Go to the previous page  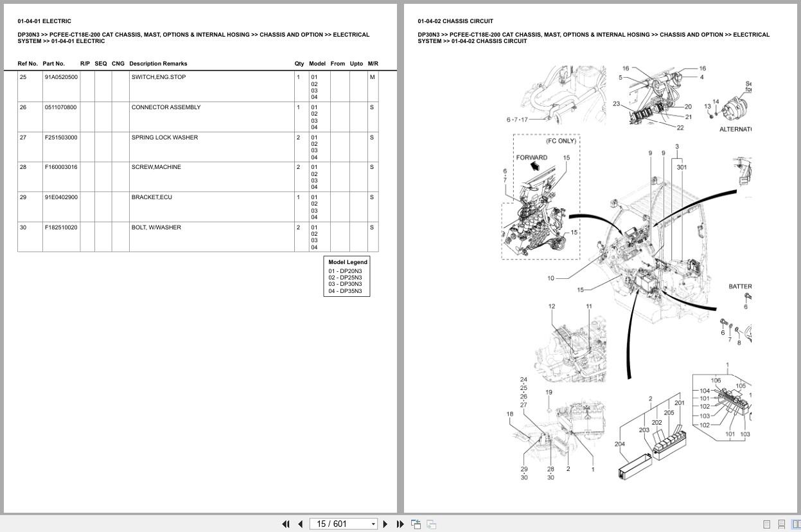pyautogui.click(x=300, y=524)
